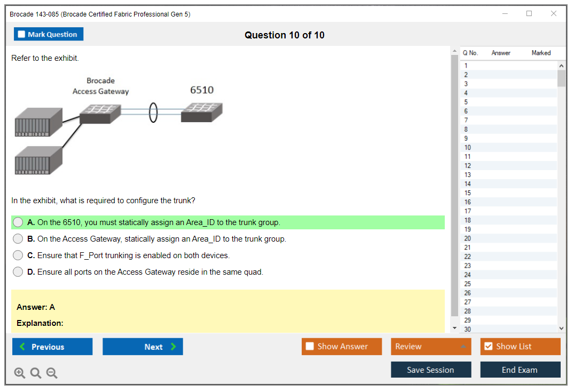Click the 6510 switch image in exhibit
574x392 pixels.
tap(201, 112)
